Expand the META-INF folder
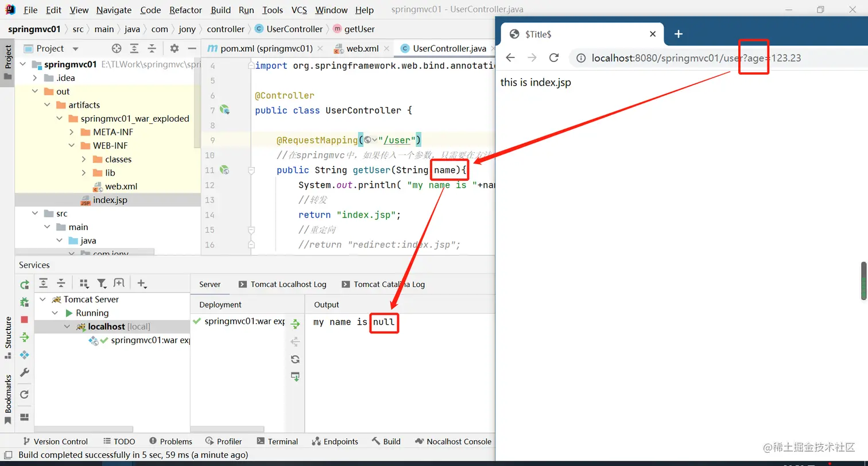The image size is (868, 466). pos(71,132)
